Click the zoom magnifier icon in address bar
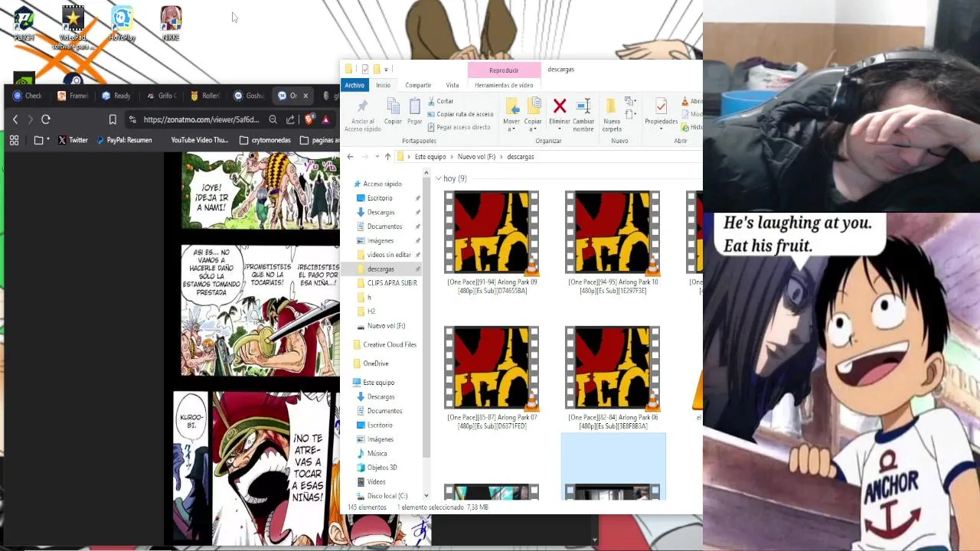Image resolution: width=980 pixels, height=551 pixels. pos(273,119)
